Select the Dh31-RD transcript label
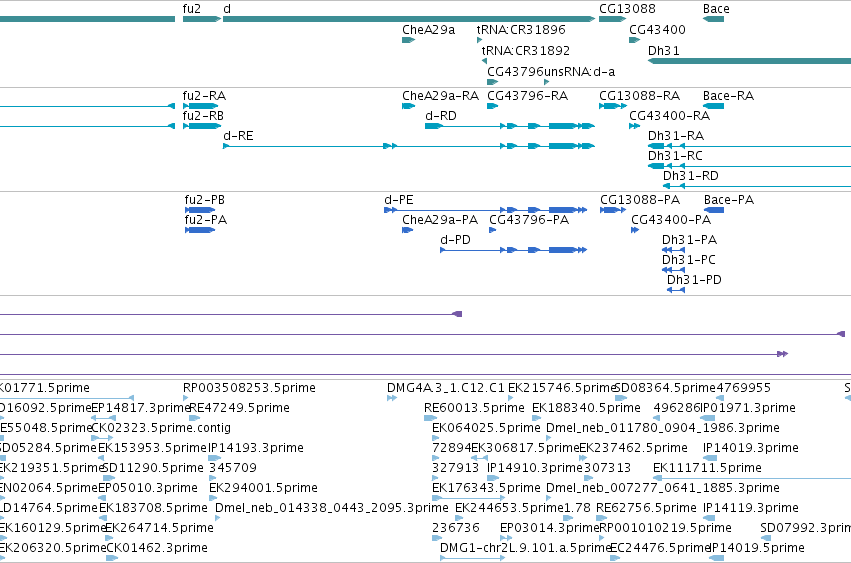This screenshot has width=851, height=563. click(691, 176)
